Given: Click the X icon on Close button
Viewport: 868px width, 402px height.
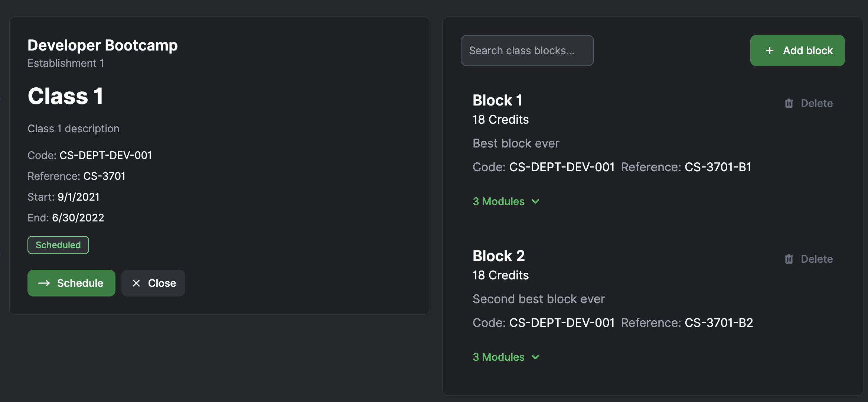Looking at the screenshot, I should point(136,283).
